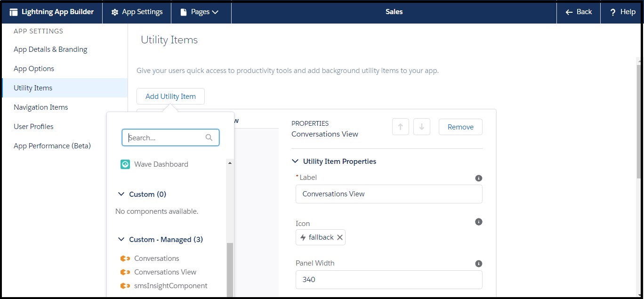Click the Pages document icon
Screen dimensions: 644x299
click(x=184, y=12)
